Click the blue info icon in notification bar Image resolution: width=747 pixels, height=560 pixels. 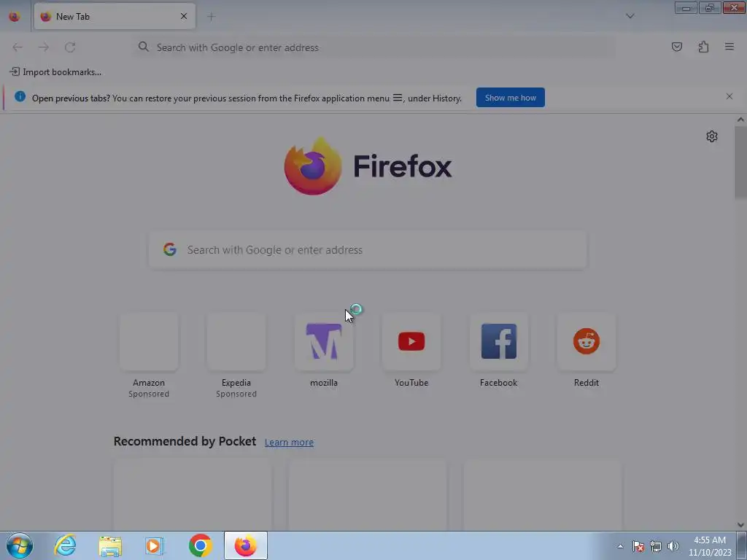point(20,97)
